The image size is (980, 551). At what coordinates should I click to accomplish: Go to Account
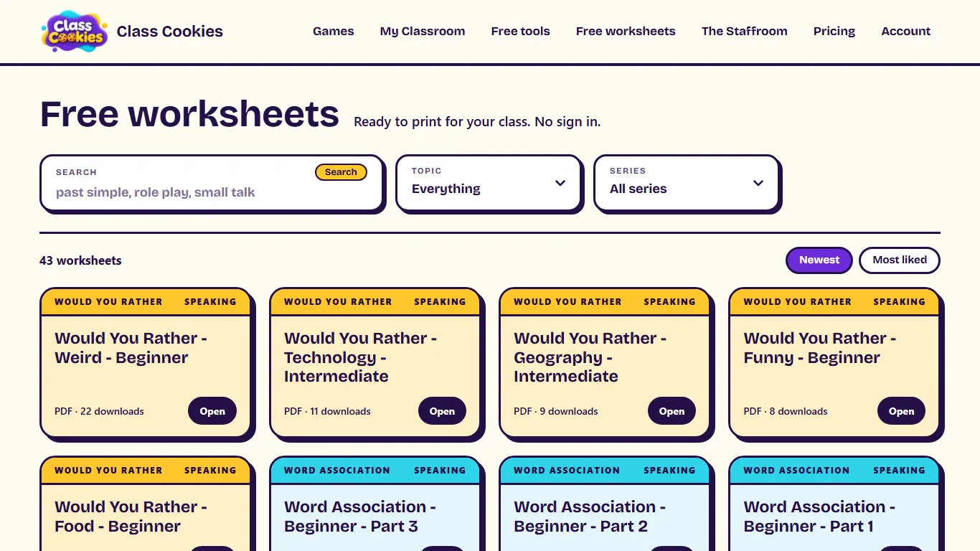[x=906, y=32]
